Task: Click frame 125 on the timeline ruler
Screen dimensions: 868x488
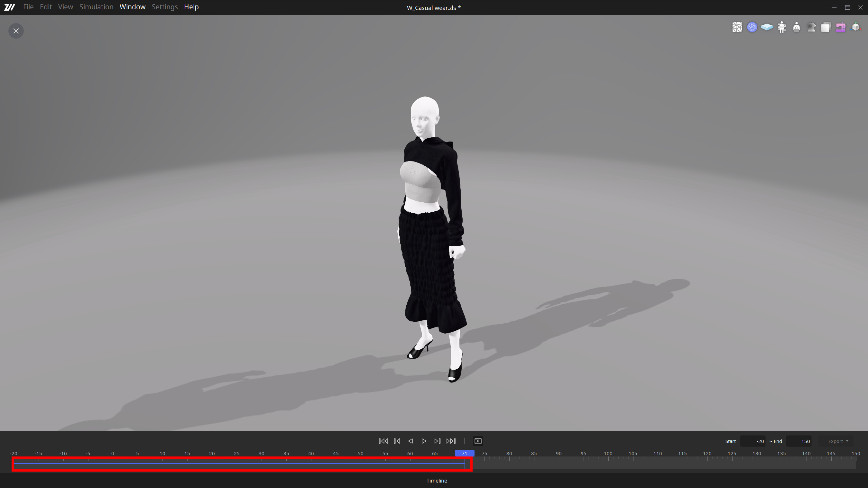Action: coord(732,454)
